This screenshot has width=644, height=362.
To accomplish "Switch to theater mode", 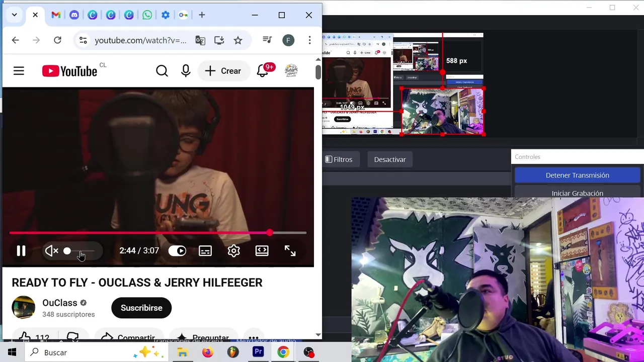I will (x=262, y=251).
